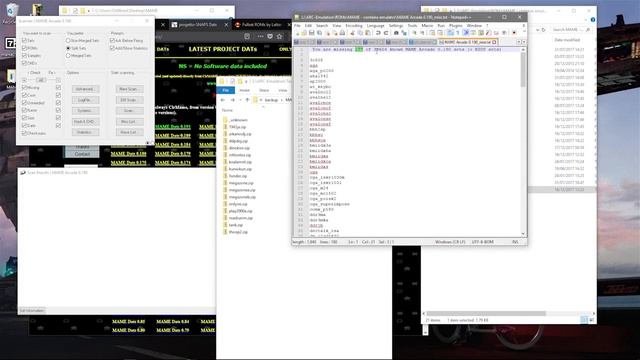Close the MAME Arcade 0.190_miss.txt tab button

coord(494,42)
